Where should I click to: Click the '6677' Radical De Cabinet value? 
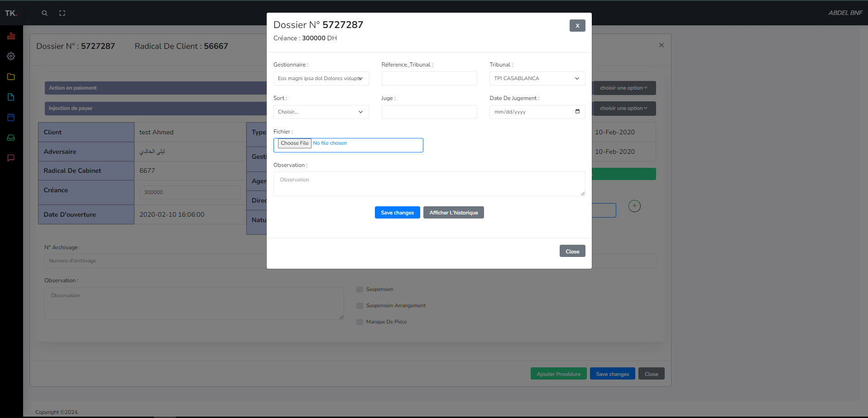[147, 171]
